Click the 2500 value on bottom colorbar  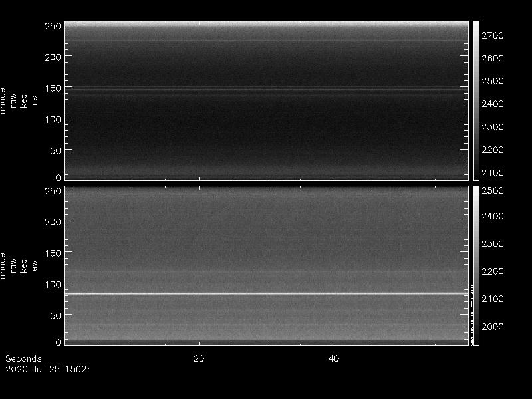(x=497, y=191)
